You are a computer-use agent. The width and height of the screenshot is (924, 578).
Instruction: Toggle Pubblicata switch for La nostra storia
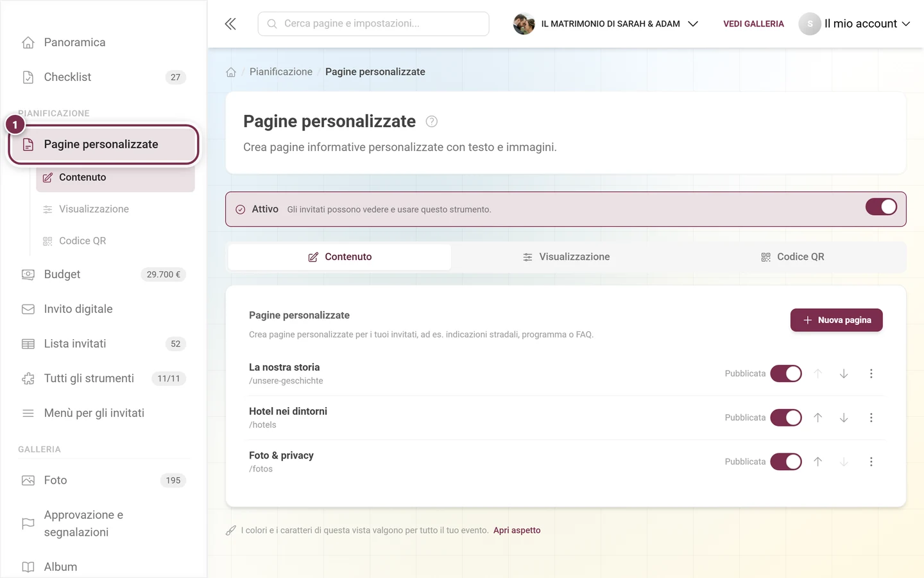click(x=786, y=374)
